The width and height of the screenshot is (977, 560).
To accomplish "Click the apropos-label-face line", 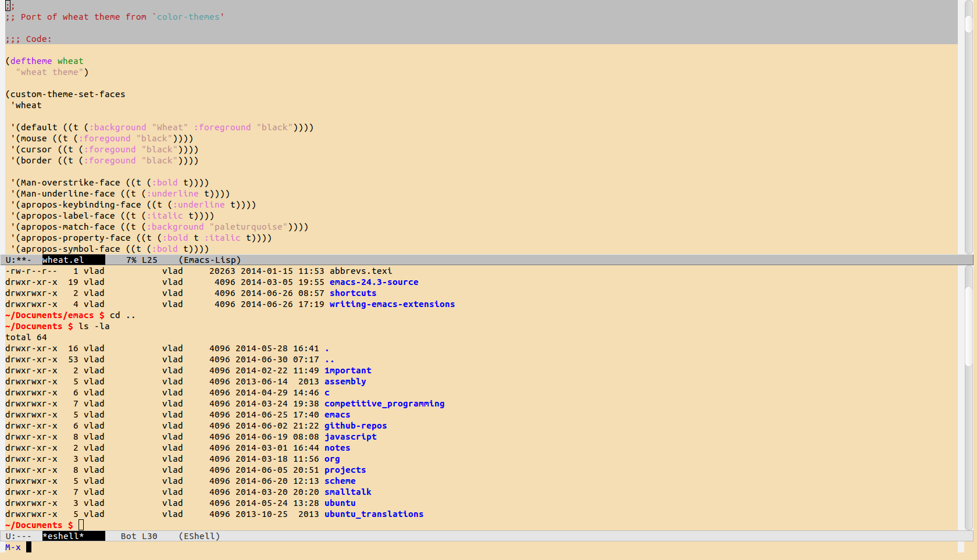I will point(112,216).
